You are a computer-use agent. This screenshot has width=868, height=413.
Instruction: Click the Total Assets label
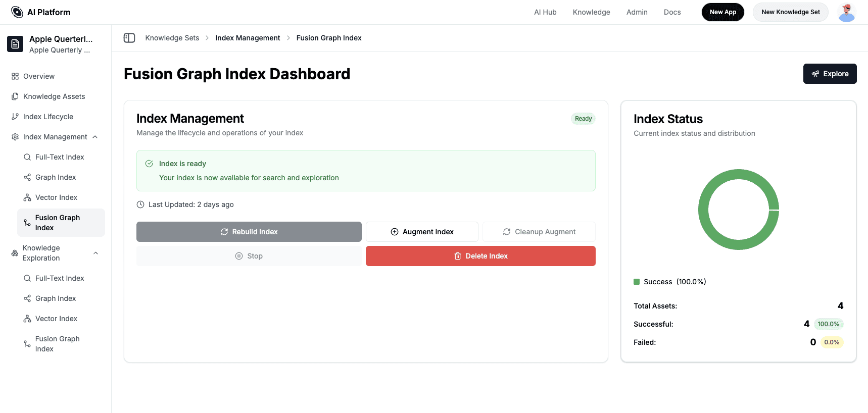point(655,306)
